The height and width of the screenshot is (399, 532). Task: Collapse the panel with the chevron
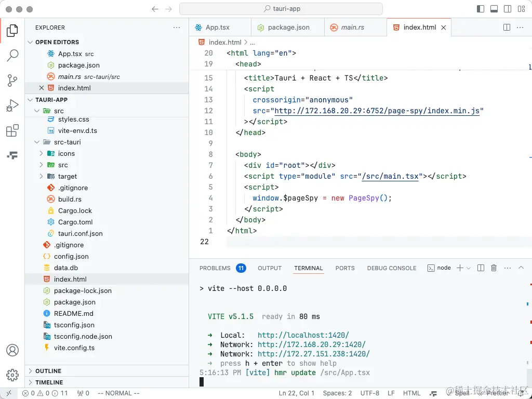[521, 268]
